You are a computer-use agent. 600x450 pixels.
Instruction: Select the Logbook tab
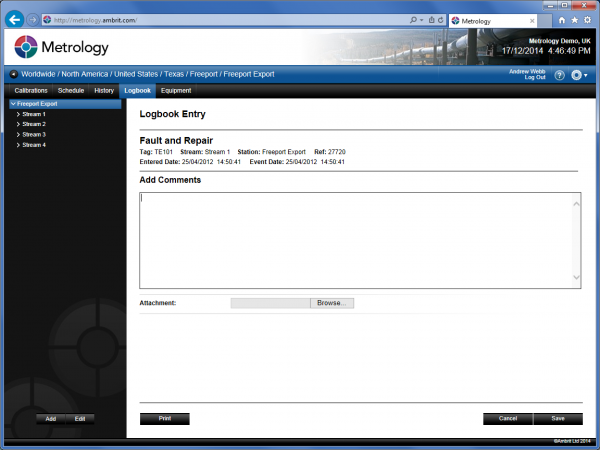[137, 91]
